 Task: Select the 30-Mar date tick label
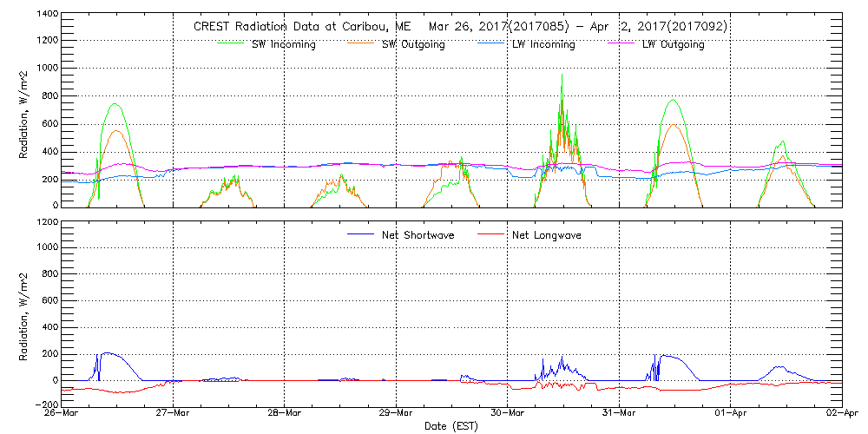[507, 413]
